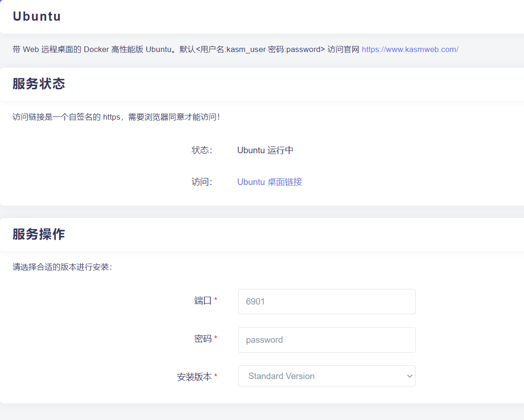
Task: Click the 端口 field label
Action: click(203, 301)
